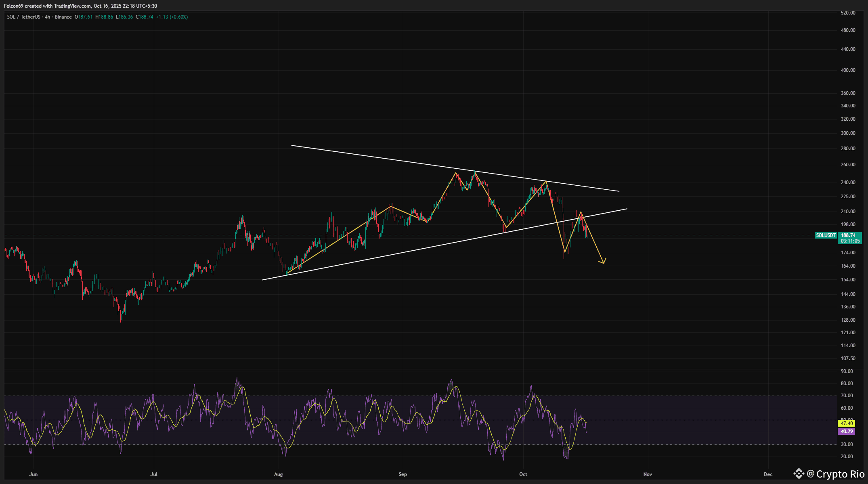The height and width of the screenshot is (484, 868).
Task: Select the green SOLUSDT price tag
Action: coord(826,235)
